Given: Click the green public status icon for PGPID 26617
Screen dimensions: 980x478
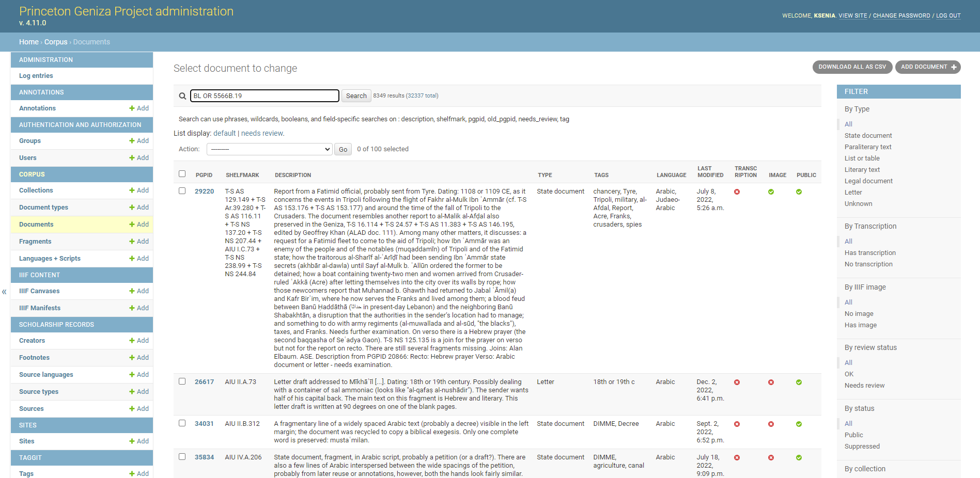Looking at the screenshot, I should 799,382.
